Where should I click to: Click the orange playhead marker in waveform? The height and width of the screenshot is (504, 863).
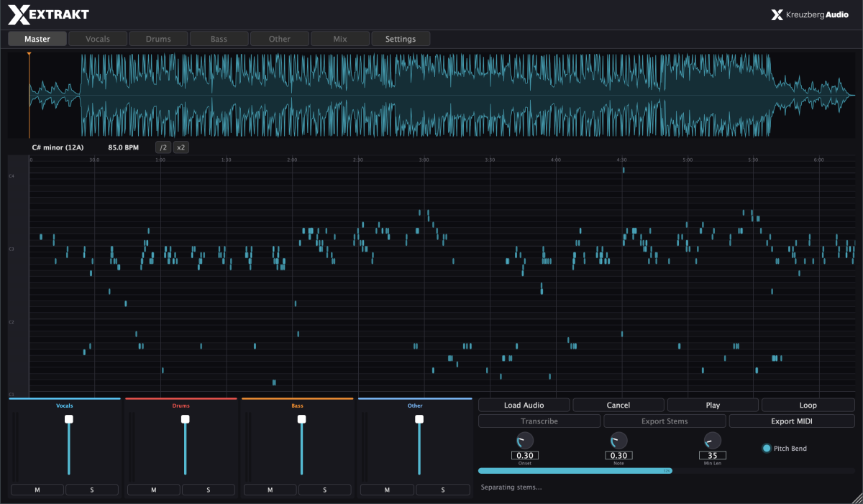29,55
